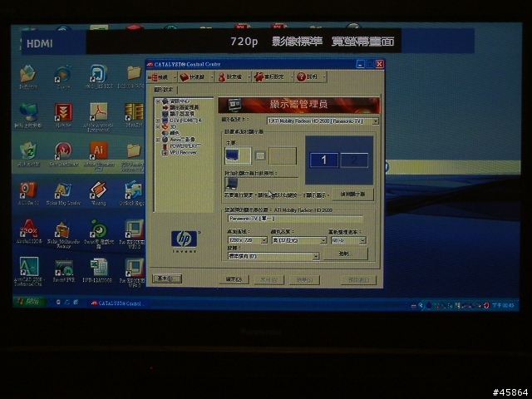Open the Nokia Multimedia Factory shortcut
532x399 pixels.
click(63, 234)
